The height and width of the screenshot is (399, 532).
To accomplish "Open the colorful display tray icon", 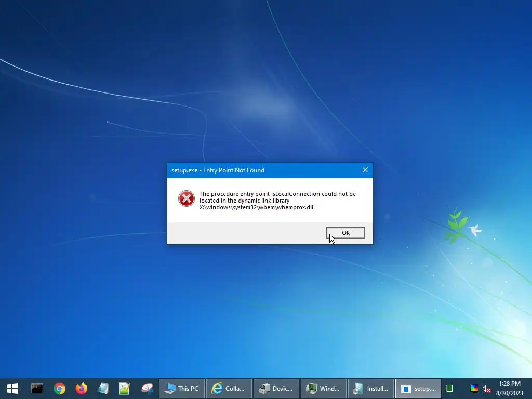I will click(x=474, y=389).
